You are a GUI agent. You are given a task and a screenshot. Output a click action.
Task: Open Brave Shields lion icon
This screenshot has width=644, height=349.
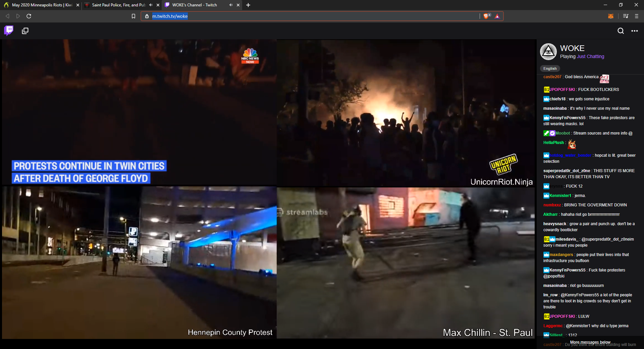coord(486,16)
